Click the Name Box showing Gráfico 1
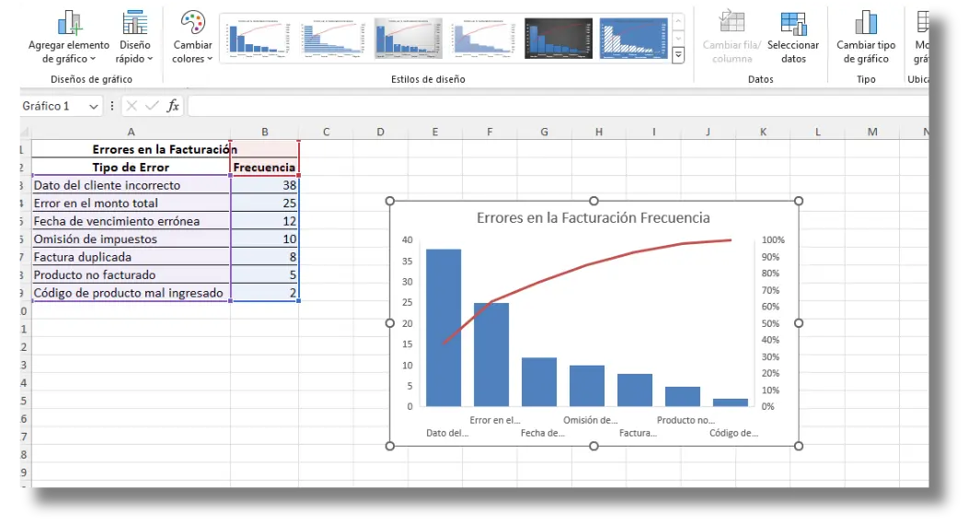 53,107
